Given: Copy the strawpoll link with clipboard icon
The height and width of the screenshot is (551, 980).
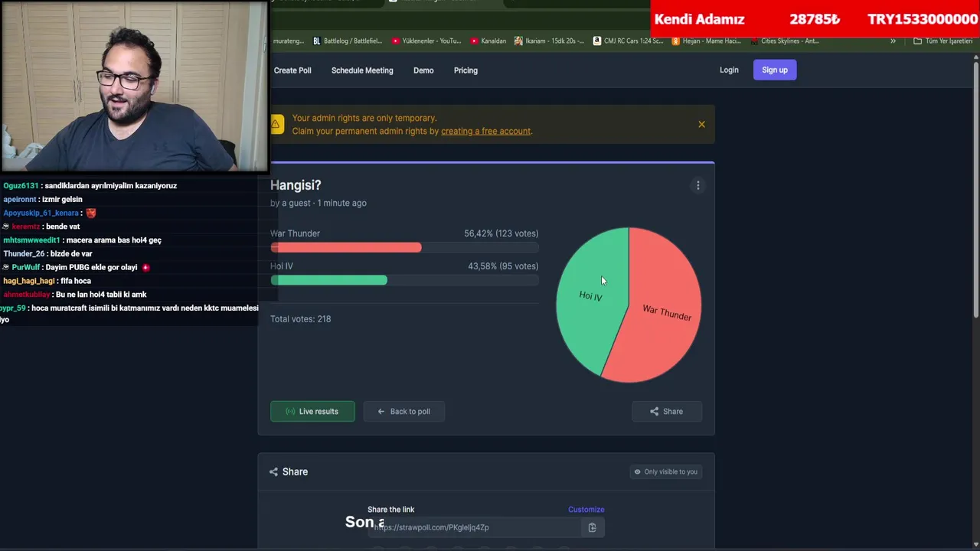Looking at the screenshot, I should [x=592, y=527].
